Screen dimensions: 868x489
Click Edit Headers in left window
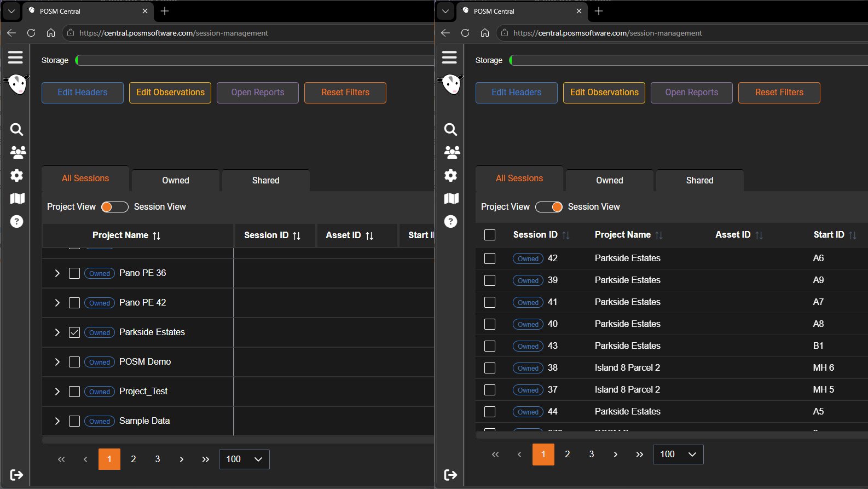[x=83, y=93]
